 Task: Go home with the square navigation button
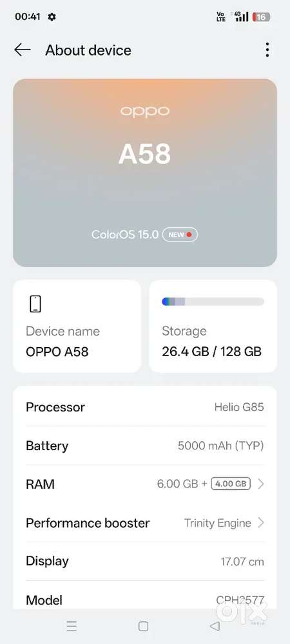pyautogui.click(x=143, y=626)
